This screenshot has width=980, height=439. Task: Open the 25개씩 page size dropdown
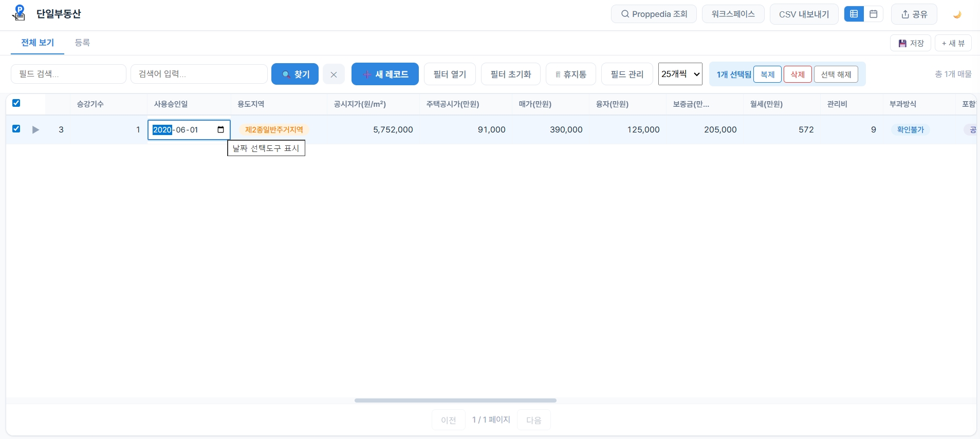(x=680, y=74)
